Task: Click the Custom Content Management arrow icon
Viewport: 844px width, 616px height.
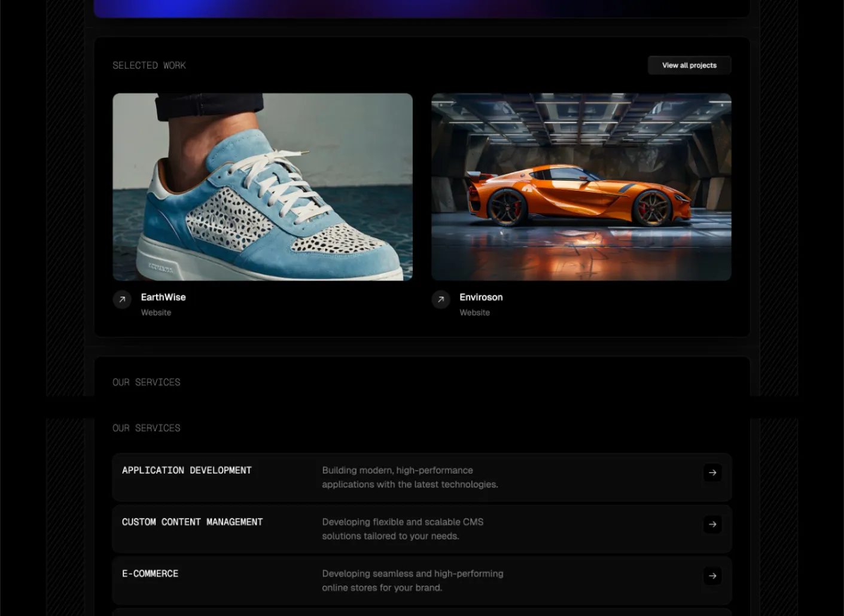Action: [712, 524]
